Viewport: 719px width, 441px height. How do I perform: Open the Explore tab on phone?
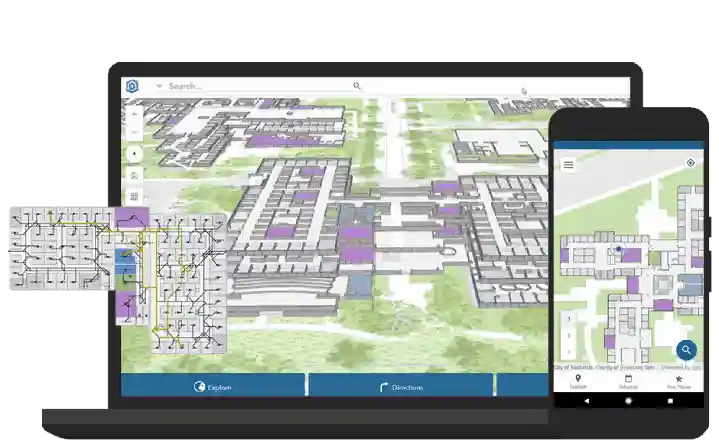click(x=578, y=381)
